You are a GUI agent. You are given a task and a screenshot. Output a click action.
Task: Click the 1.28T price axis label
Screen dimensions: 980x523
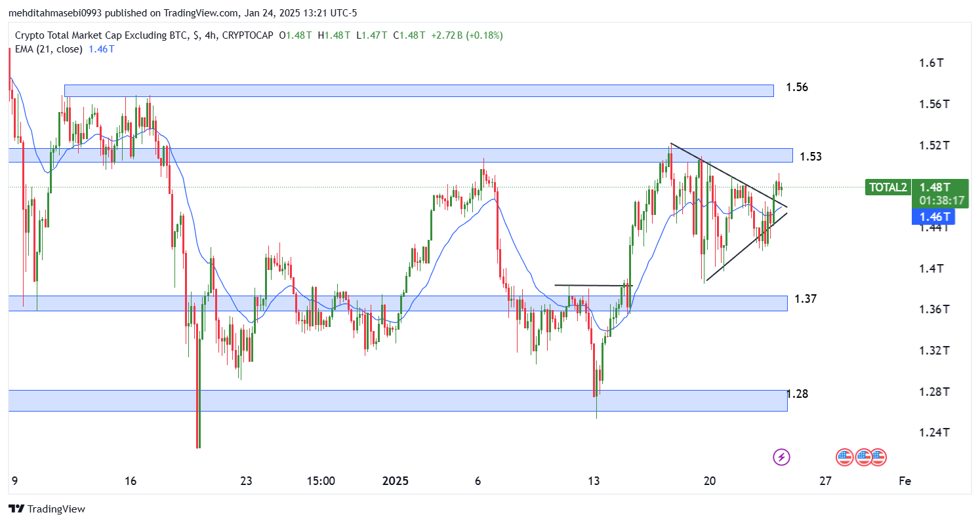click(934, 392)
